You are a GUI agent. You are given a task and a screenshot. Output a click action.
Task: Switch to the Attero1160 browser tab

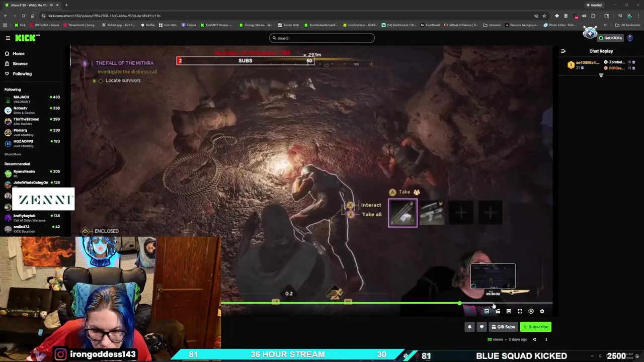(x=31, y=5)
